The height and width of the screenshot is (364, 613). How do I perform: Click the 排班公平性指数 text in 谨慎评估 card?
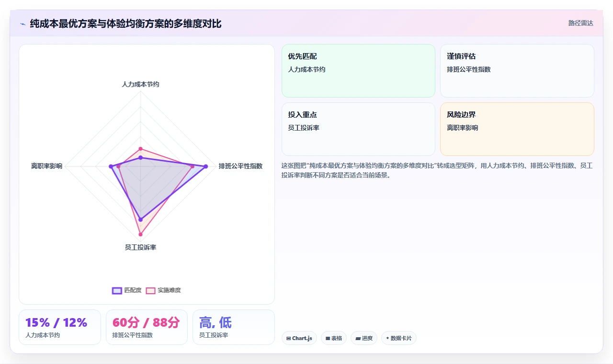pyautogui.click(x=469, y=69)
